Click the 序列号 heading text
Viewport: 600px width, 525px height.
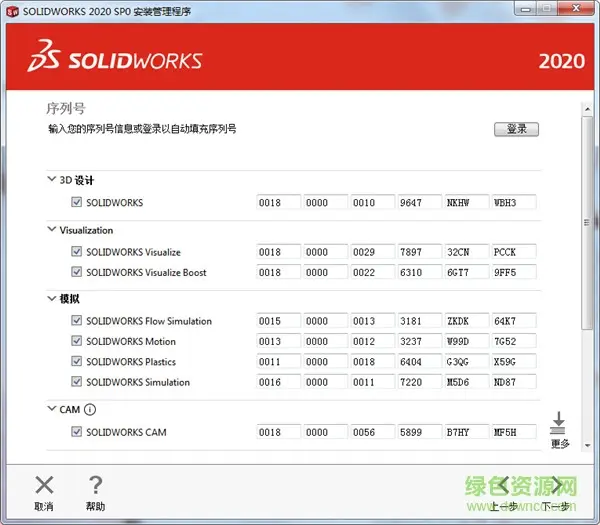tap(66, 108)
